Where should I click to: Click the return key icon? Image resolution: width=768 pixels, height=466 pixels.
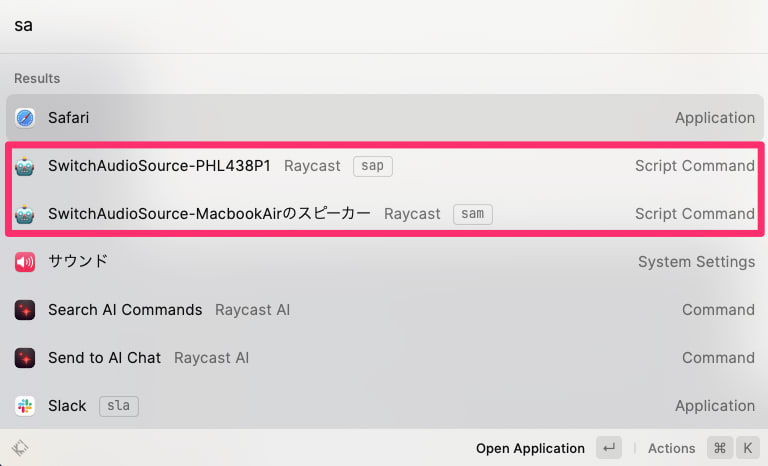(609, 448)
